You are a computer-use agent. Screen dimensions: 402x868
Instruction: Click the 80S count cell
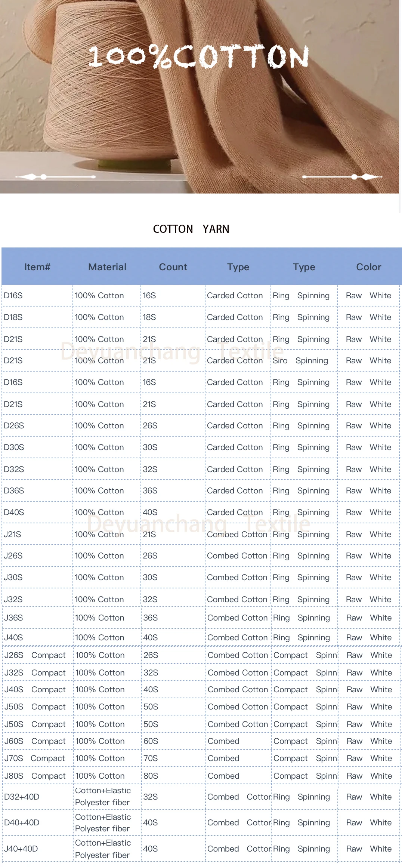[151, 776]
